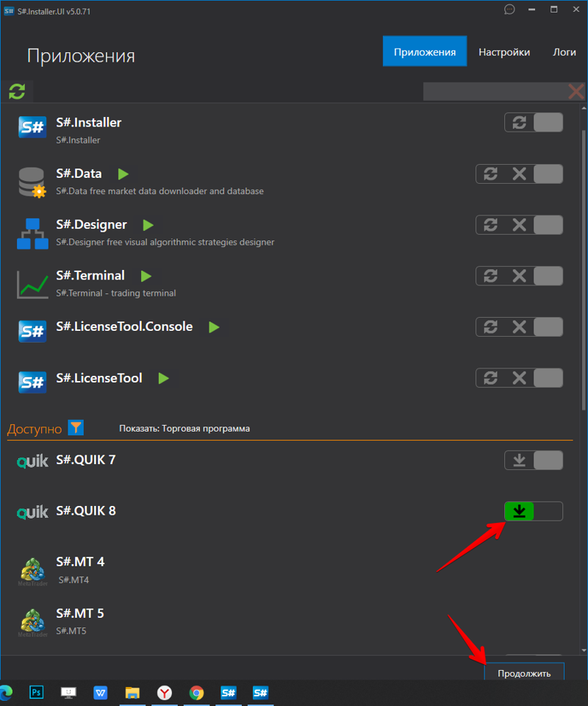588x706 pixels.
Task: Click update icon for S#.LicenseTool
Action: click(x=490, y=378)
